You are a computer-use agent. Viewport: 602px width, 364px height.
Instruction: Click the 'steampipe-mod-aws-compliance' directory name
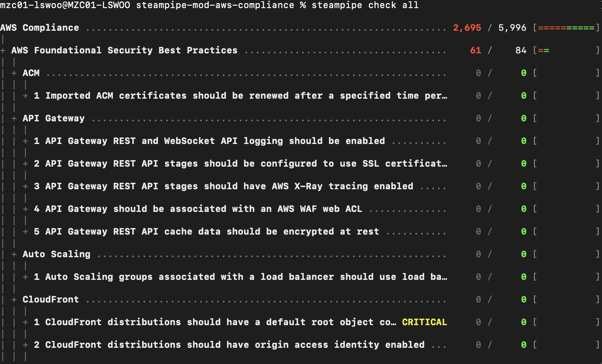coord(215,5)
